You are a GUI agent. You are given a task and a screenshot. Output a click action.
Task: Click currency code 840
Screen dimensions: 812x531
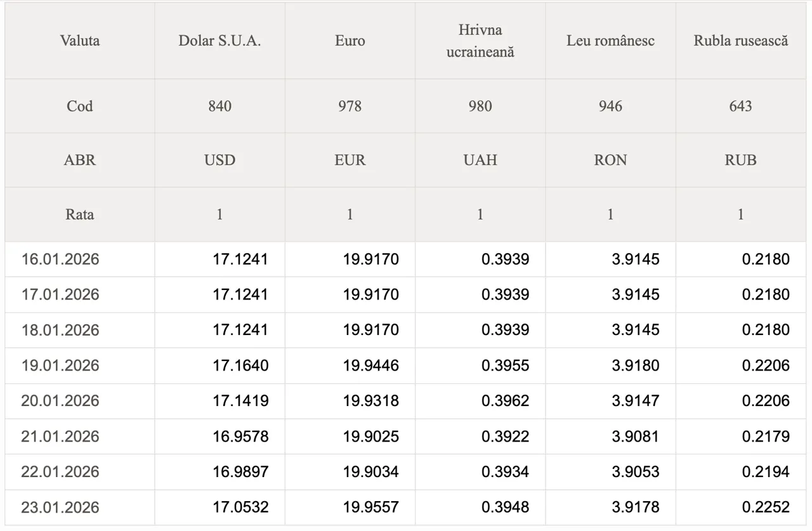[x=219, y=106]
